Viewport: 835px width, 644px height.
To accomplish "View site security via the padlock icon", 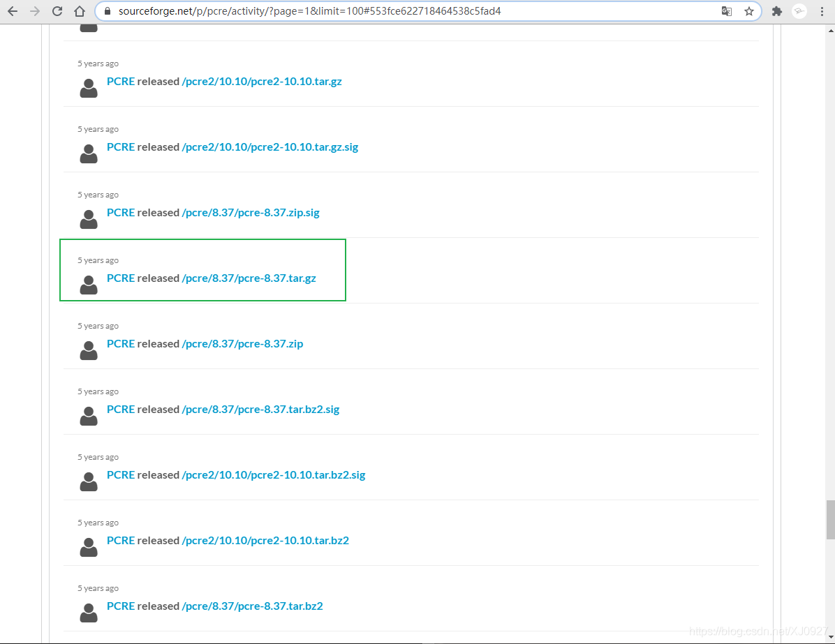I will (x=108, y=11).
